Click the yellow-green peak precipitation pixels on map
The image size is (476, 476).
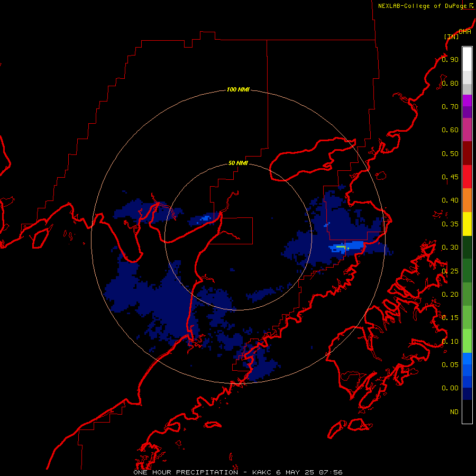point(341,247)
